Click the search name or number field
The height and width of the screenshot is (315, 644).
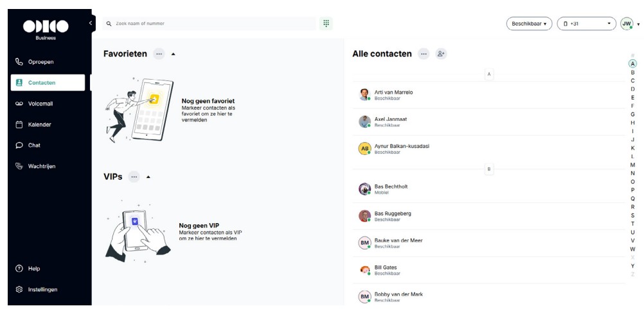point(210,23)
